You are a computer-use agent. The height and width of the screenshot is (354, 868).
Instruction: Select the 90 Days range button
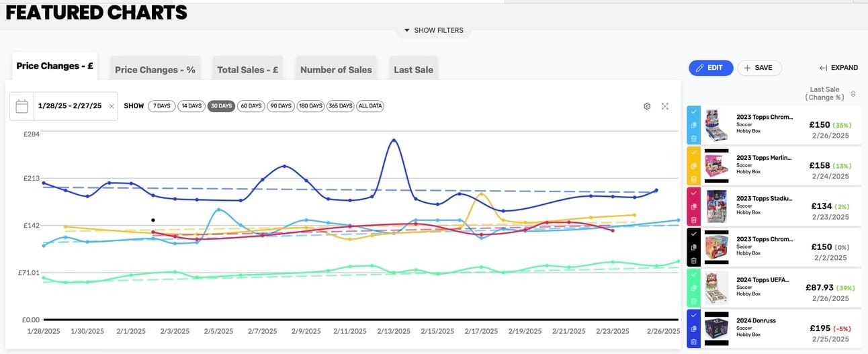281,106
